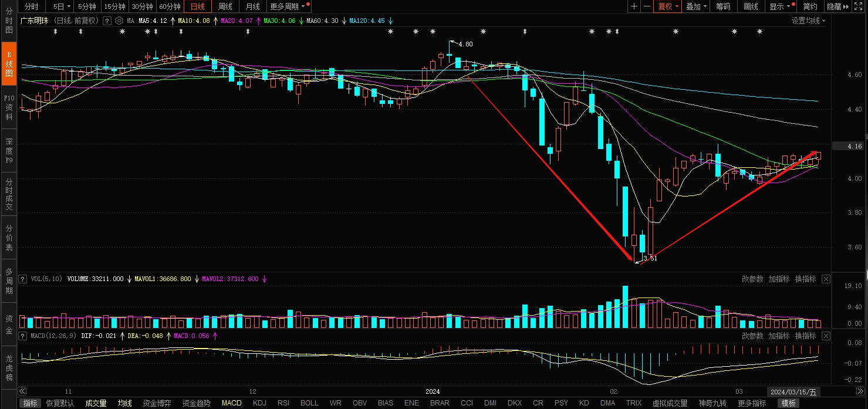Select the KDJ indicator tab

point(259,403)
